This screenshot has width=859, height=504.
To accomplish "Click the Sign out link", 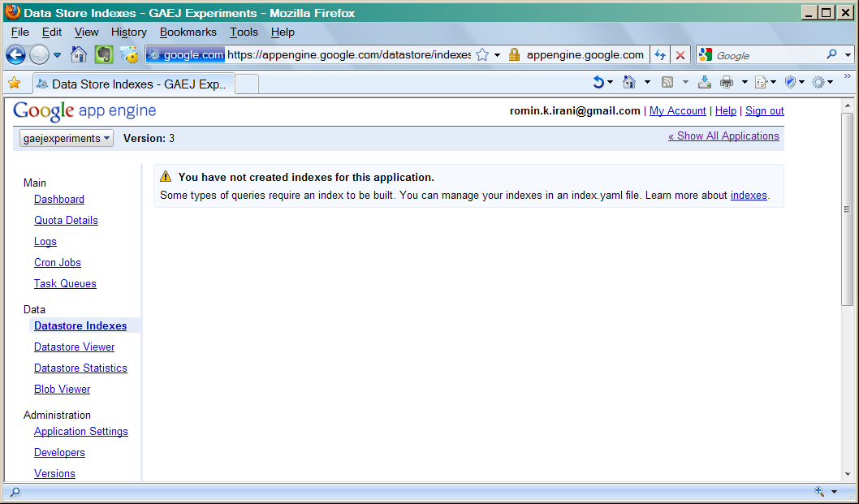I will pyautogui.click(x=764, y=110).
